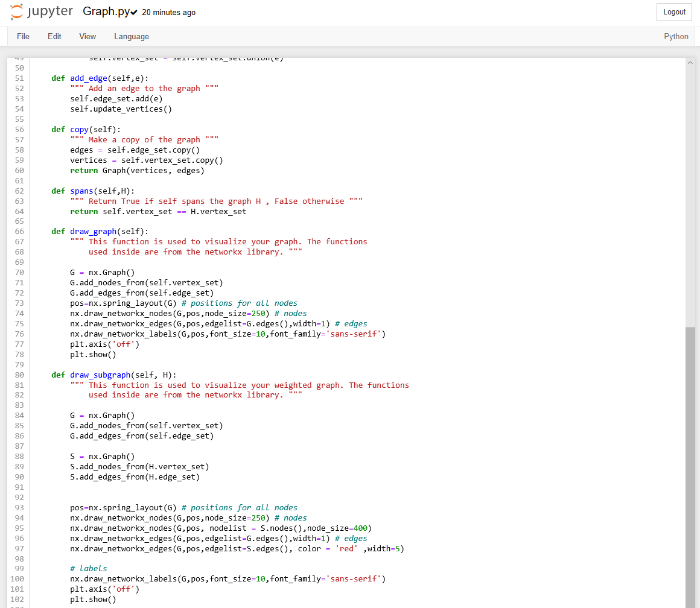
Task: Open the Edit menu
Action: click(x=54, y=37)
